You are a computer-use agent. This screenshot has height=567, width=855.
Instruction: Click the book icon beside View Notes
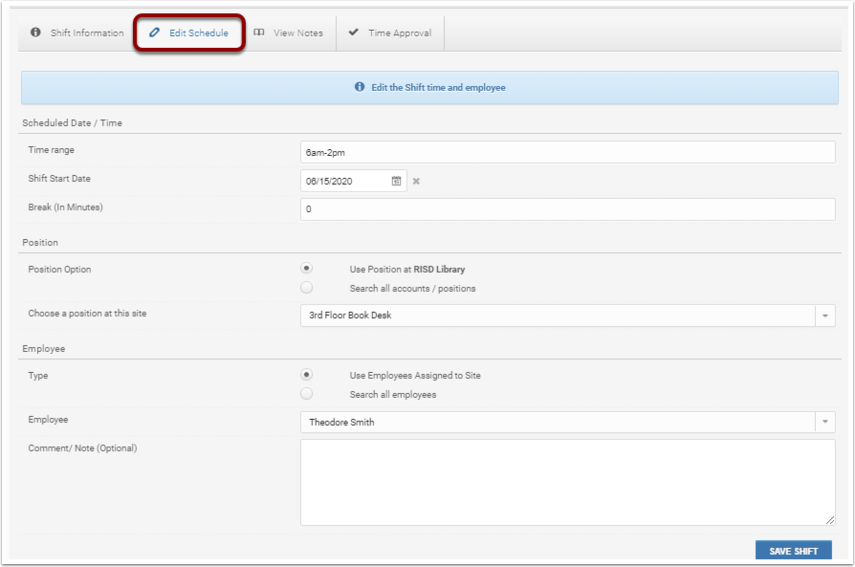(x=259, y=33)
